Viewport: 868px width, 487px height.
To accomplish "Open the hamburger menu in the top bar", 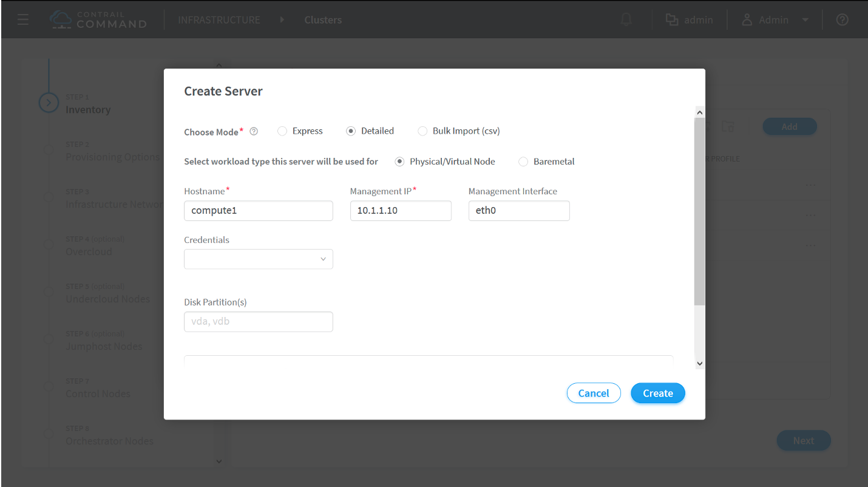I will (23, 19).
